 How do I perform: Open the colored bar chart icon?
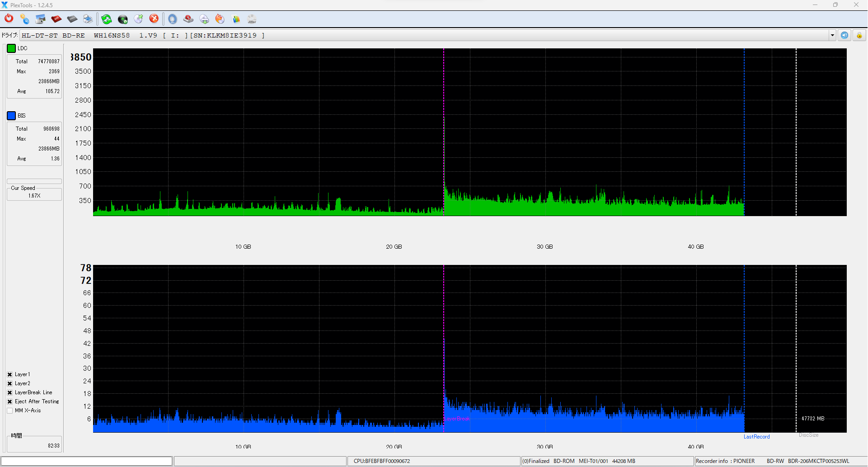236,19
